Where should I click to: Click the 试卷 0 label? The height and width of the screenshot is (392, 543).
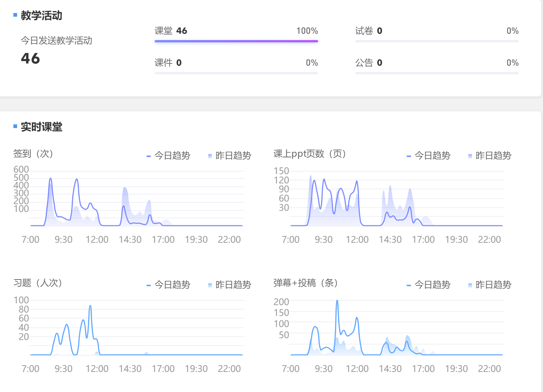click(369, 31)
